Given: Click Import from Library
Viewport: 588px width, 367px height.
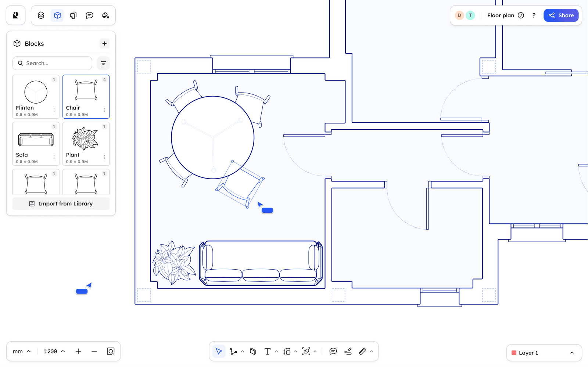Looking at the screenshot, I should (61, 204).
